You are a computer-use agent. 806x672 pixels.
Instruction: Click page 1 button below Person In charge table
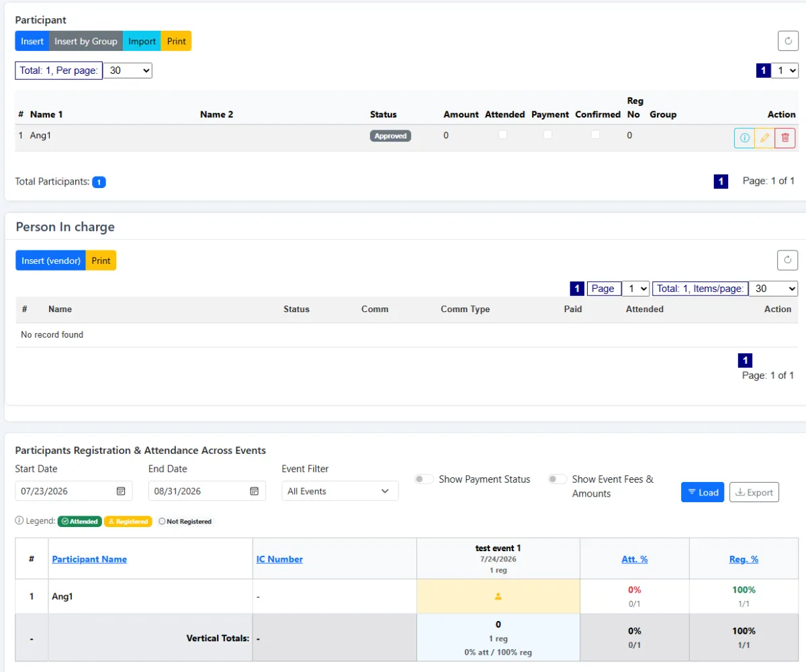pos(746,361)
